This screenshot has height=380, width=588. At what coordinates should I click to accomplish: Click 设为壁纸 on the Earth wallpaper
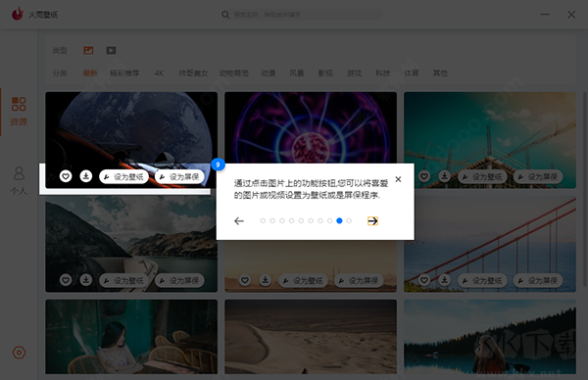123,176
